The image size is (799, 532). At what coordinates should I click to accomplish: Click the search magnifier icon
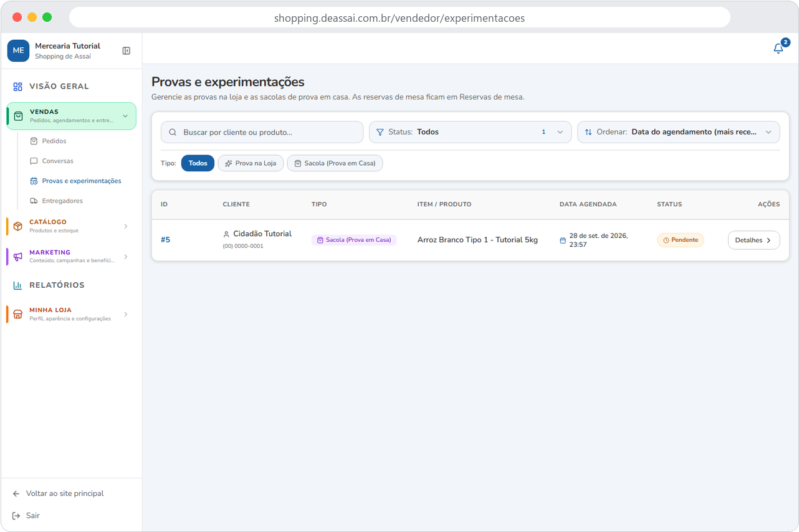[173, 132]
